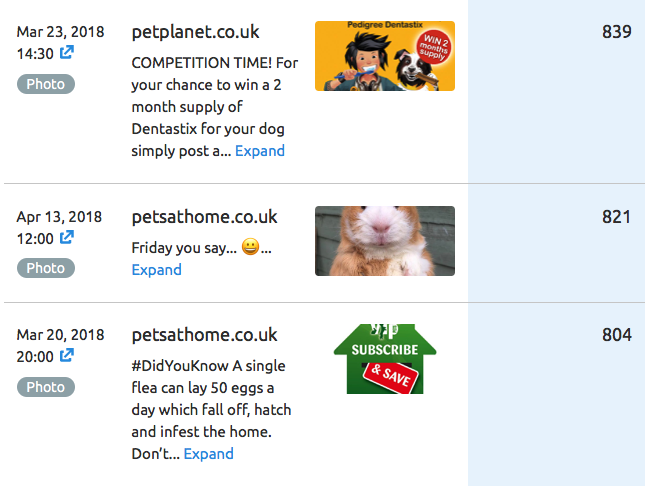Screen dimensions: 645x486
Task: Click the 821 engagement value
Action: coord(617,217)
